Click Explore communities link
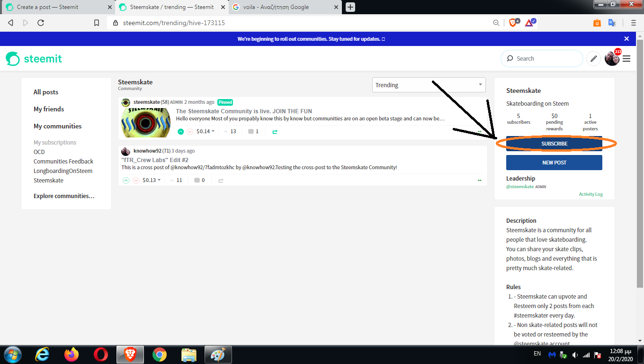644x364 pixels. 64,196
